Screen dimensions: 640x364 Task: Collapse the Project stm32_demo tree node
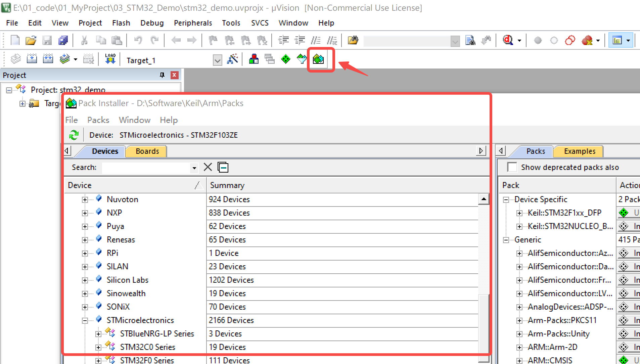(x=9, y=90)
